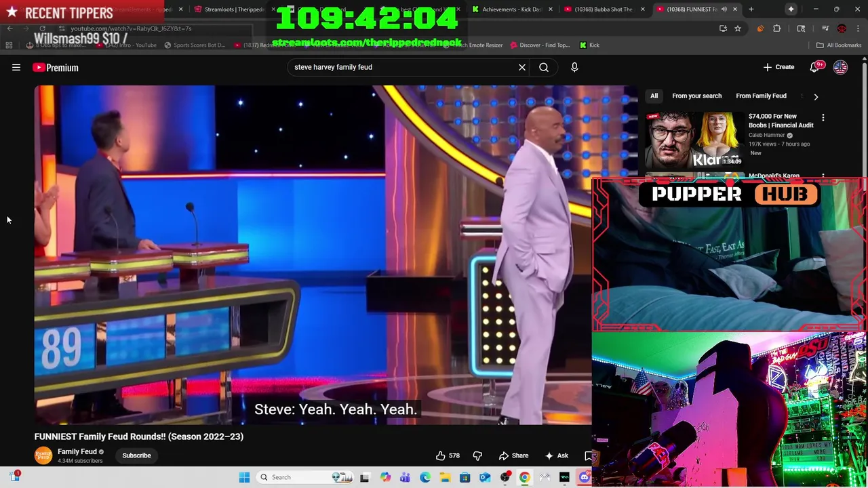Open the $74,000 For New Boobs thumbnail
868x488 pixels.
point(694,140)
